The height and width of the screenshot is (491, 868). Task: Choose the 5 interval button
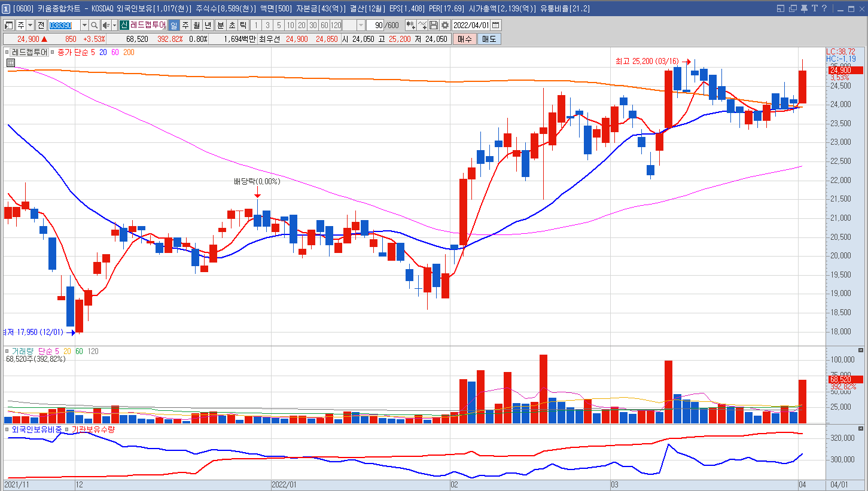(x=278, y=25)
